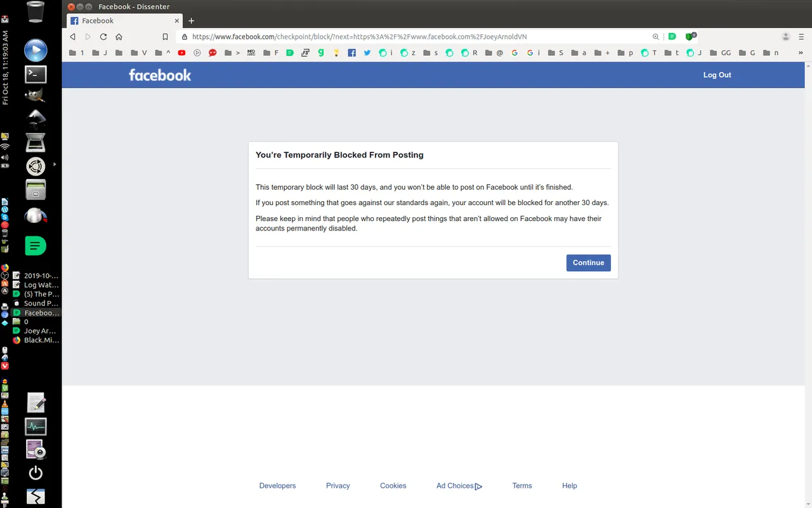Open scanner application in dock
812x508 pixels.
click(36, 142)
